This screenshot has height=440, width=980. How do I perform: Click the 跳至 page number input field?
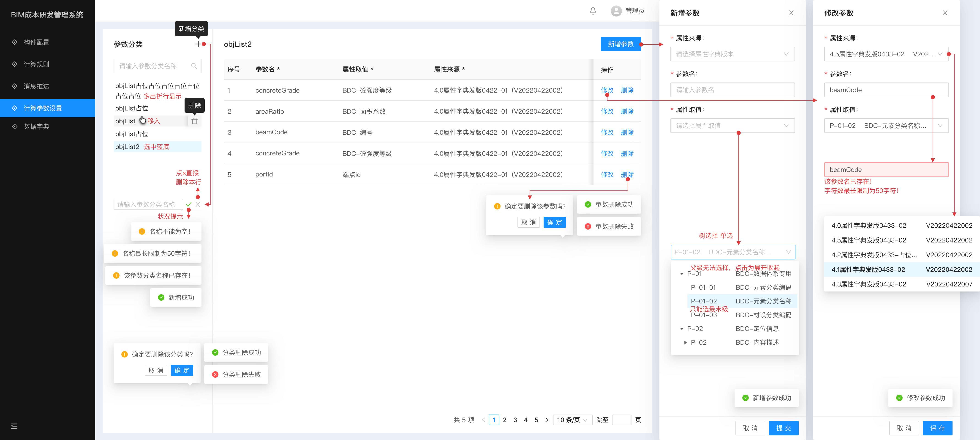621,420
